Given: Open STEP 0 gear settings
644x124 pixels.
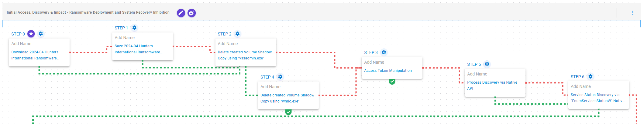Looking at the screenshot, I should [41, 34].
